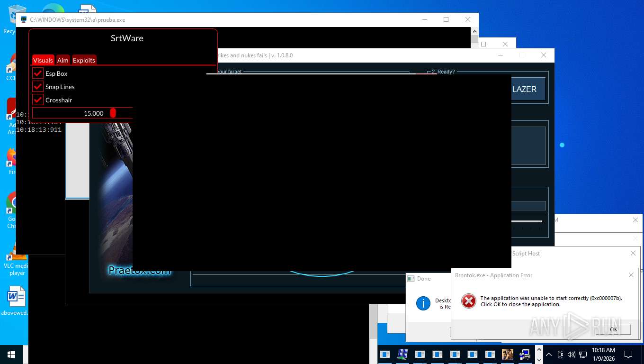Click the console timestamp 10:18:13:911
Screen dimensions: 644x364
pyautogui.click(x=39, y=129)
